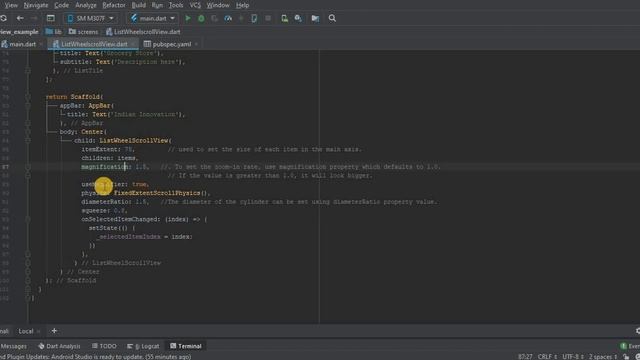Viewport: 640px width, 360px height.
Task: Close the Local terminal tab
Action: [x=39, y=331]
